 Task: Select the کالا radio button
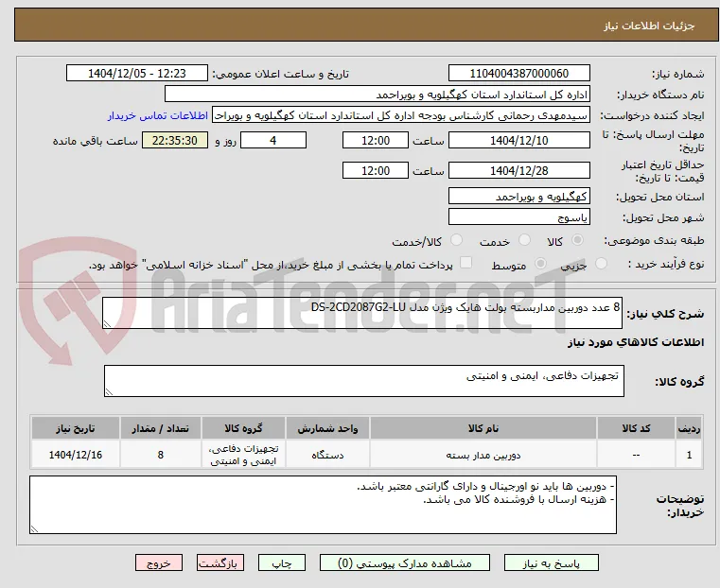pyautogui.click(x=578, y=240)
